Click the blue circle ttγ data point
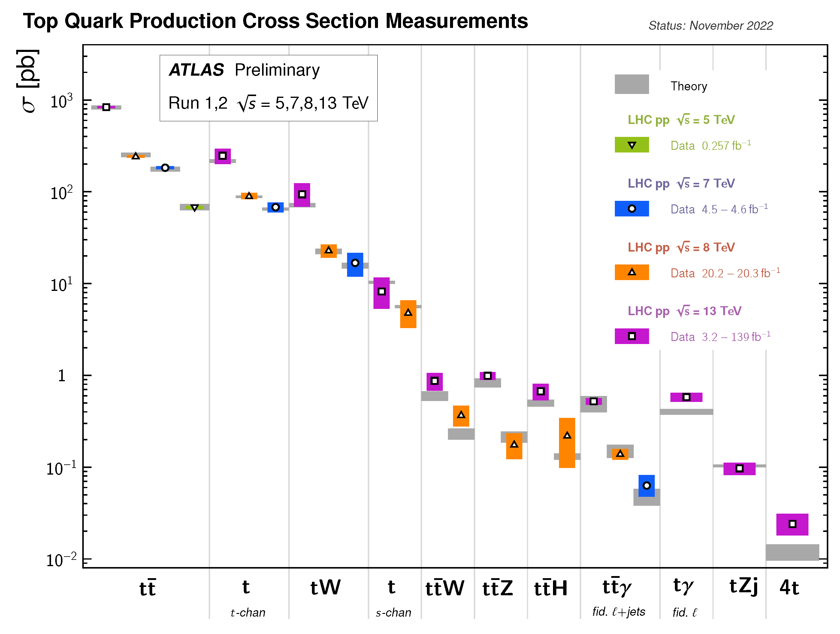This screenshot has height=634, width=840. (646, 486)
